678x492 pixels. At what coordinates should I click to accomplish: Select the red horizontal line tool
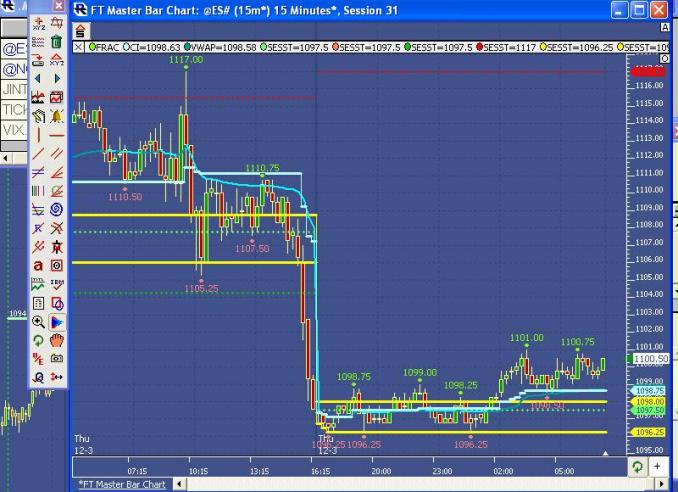[57, 134]
